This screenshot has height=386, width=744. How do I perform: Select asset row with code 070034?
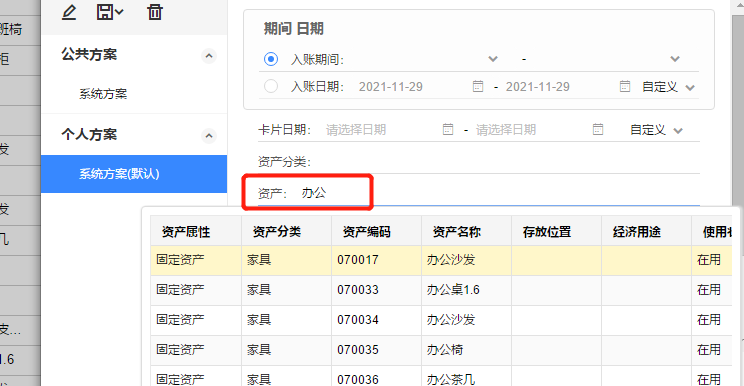pos(441,320)
